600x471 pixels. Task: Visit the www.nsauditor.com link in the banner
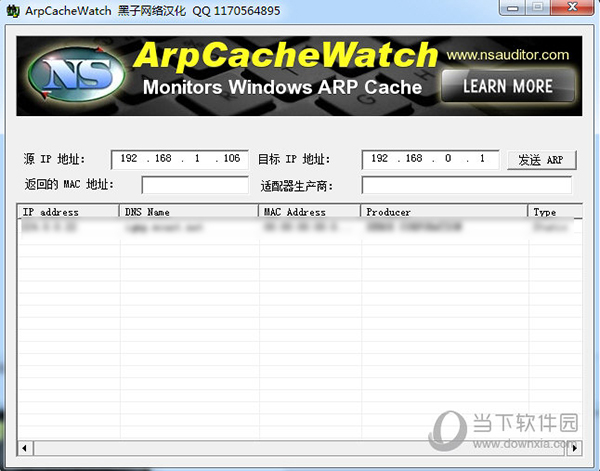pyautogui.click(x=508, y=55)
